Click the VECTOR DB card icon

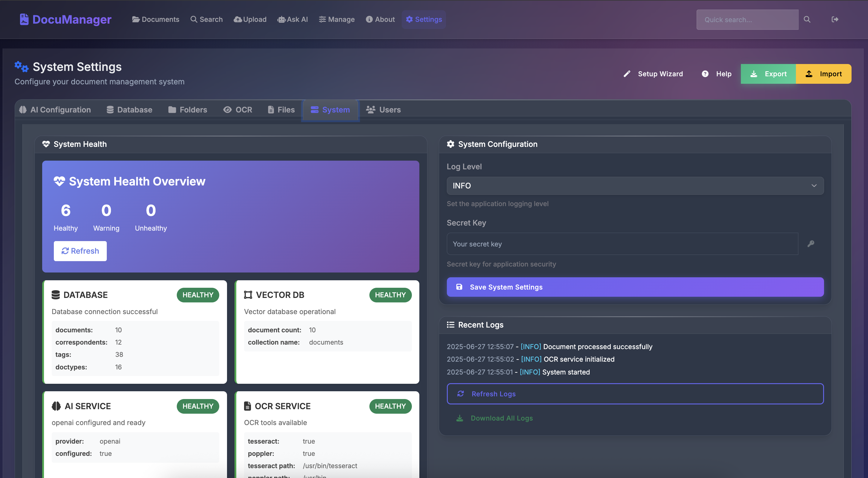[x=248, y=295]
